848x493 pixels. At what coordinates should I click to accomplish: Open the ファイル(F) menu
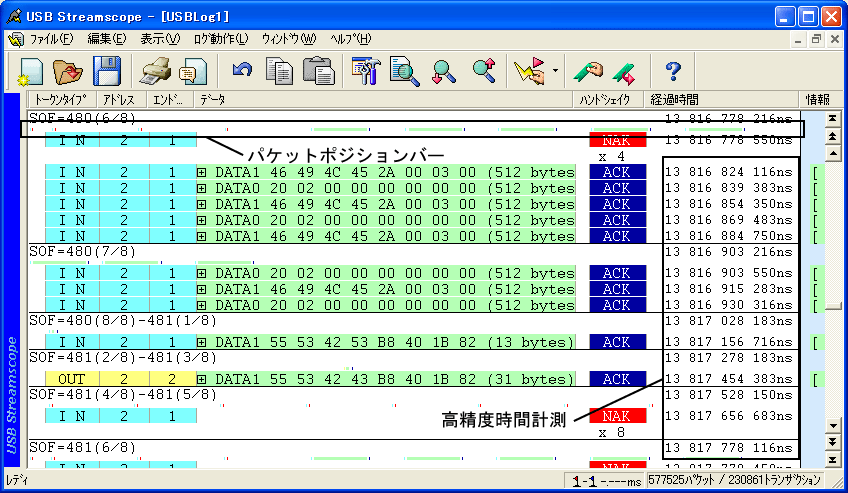51,39
